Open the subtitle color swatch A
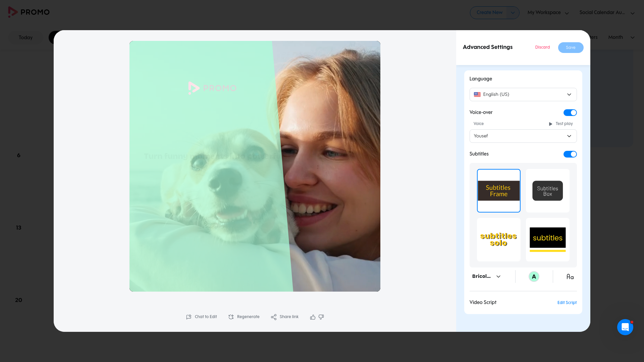644x362 pixels. click(534, 277)
